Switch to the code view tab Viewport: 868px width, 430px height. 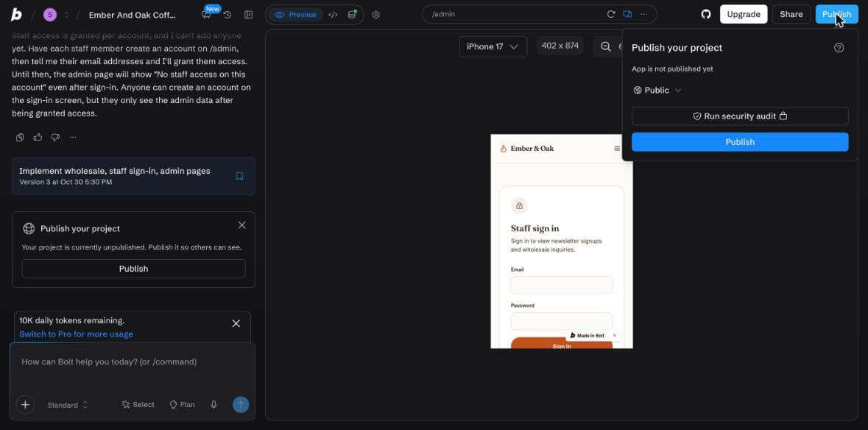tap(333, 15)
